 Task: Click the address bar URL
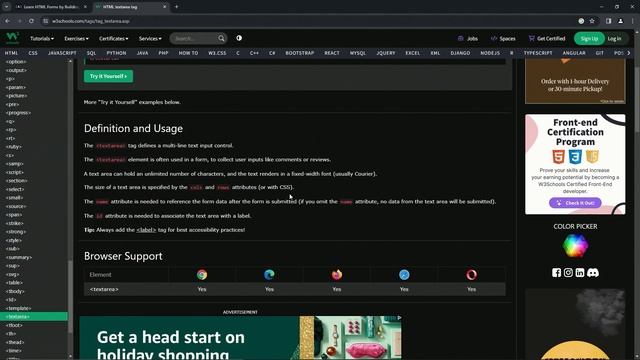90,21
